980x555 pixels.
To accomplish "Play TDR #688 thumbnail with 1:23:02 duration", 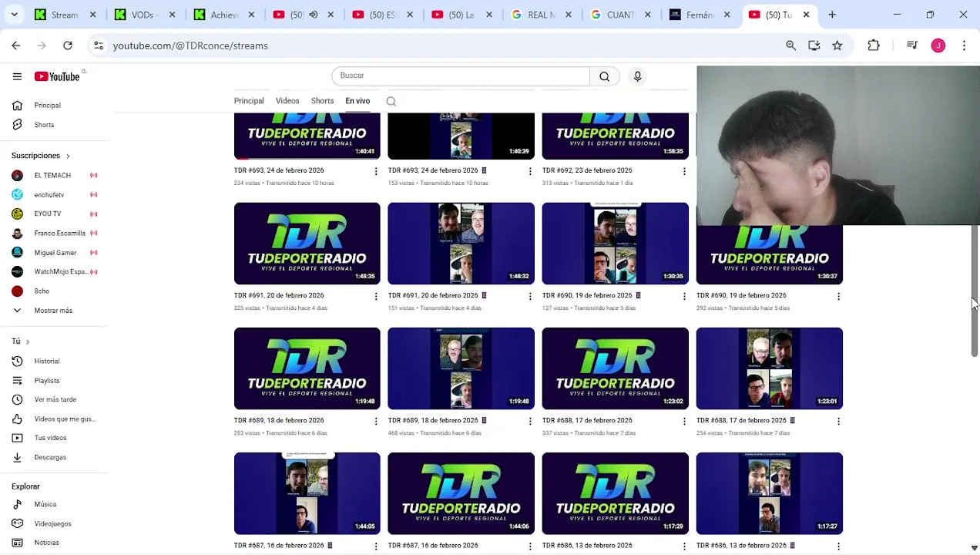I will (615, 368).
